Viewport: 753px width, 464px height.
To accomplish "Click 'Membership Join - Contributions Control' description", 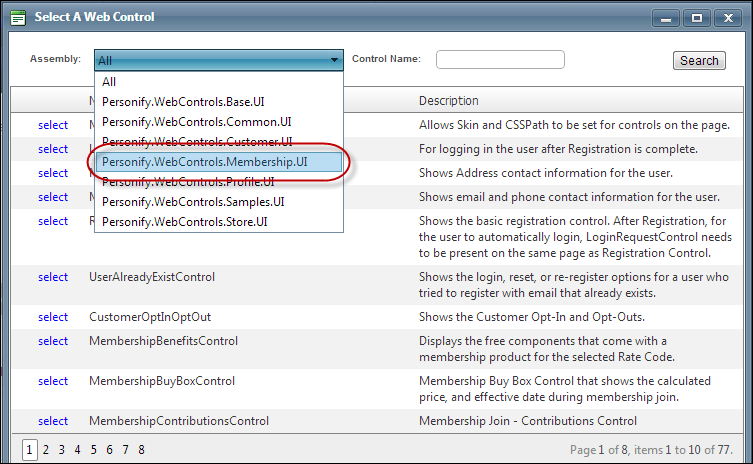I will (x=528, y=421).
